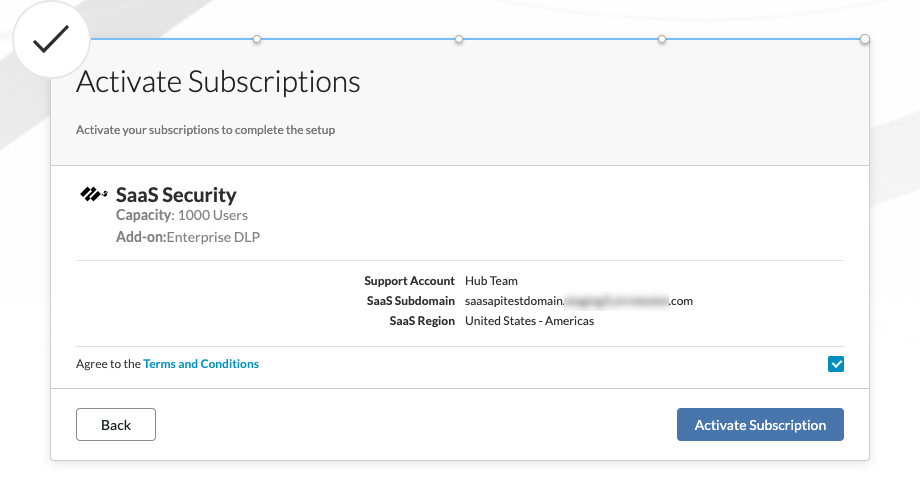Uncheck the Agree to Terms checkbox
Screen dimensions: 920x496
(x=836, y=364)
